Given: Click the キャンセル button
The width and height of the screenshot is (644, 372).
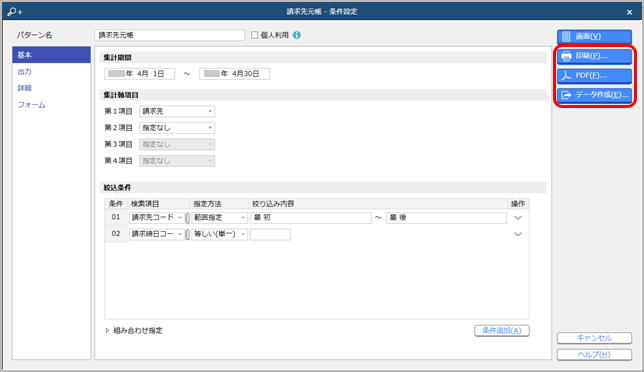Looking at the screenshot, I should click(x=594, y=338).
